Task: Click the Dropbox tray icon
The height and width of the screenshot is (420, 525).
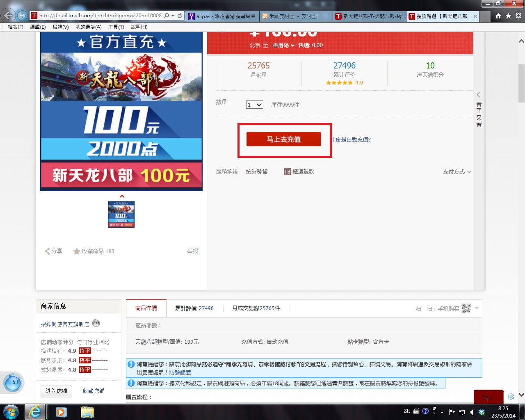Action: 482,412
